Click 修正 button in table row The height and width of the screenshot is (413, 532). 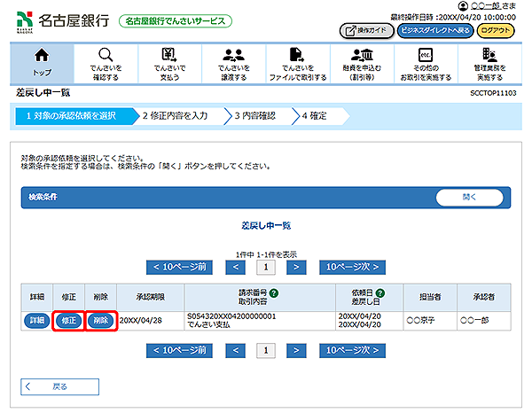tap(67, 320)
